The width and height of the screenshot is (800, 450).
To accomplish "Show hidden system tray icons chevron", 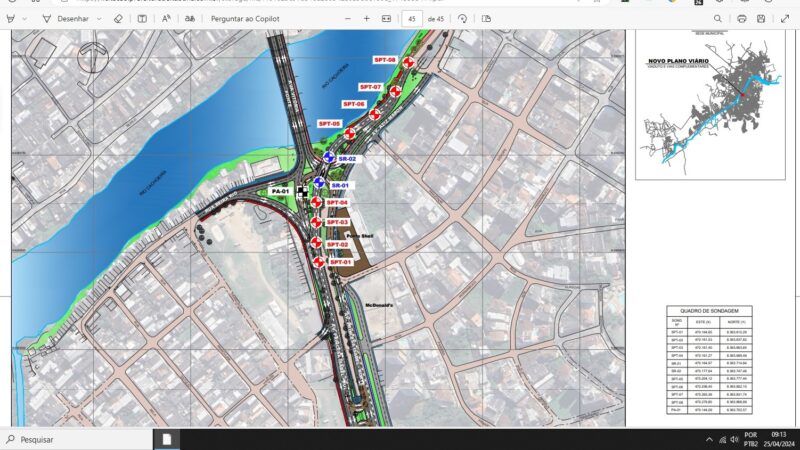I will click(x=709, y=440).
